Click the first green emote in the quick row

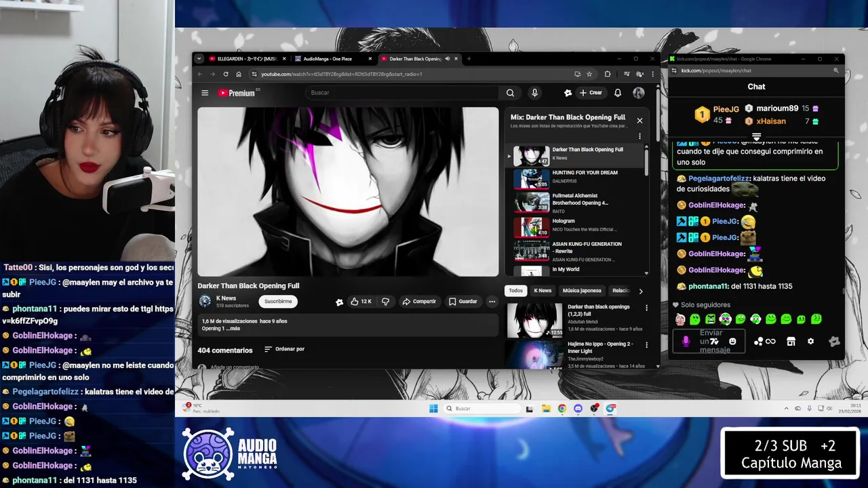tap(694, 319)
